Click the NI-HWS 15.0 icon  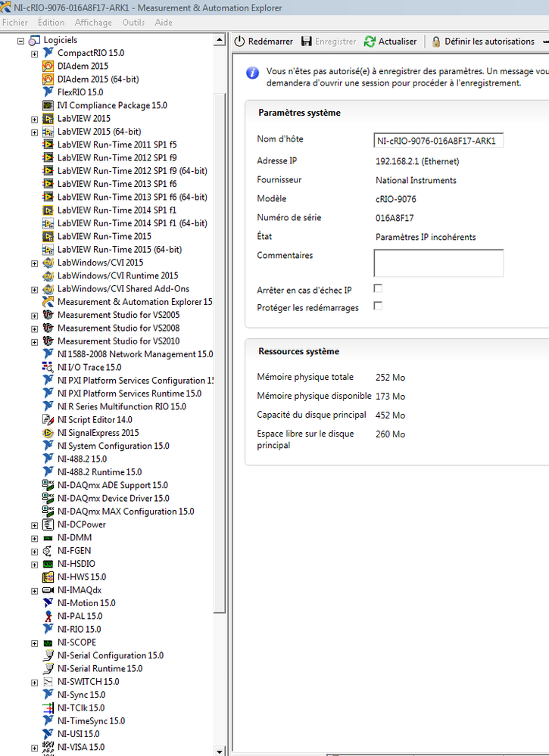click(48, 577)
